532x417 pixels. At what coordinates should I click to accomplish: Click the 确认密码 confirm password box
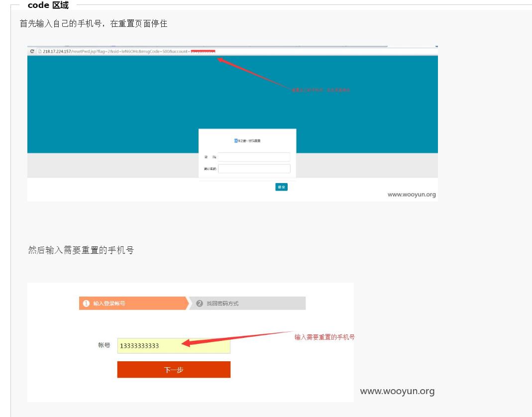click(x=254, y=169)
